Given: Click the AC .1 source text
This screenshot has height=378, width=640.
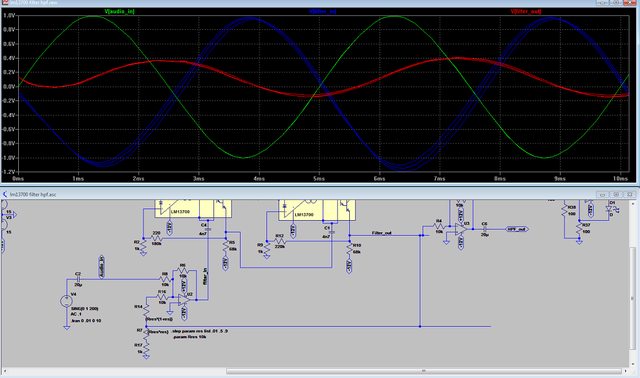Looking at the screenshot, I should (x=76, y=314).
